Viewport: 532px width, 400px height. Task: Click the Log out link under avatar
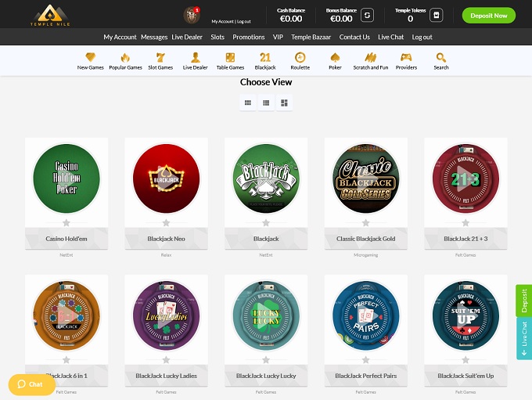coord(241,21)
